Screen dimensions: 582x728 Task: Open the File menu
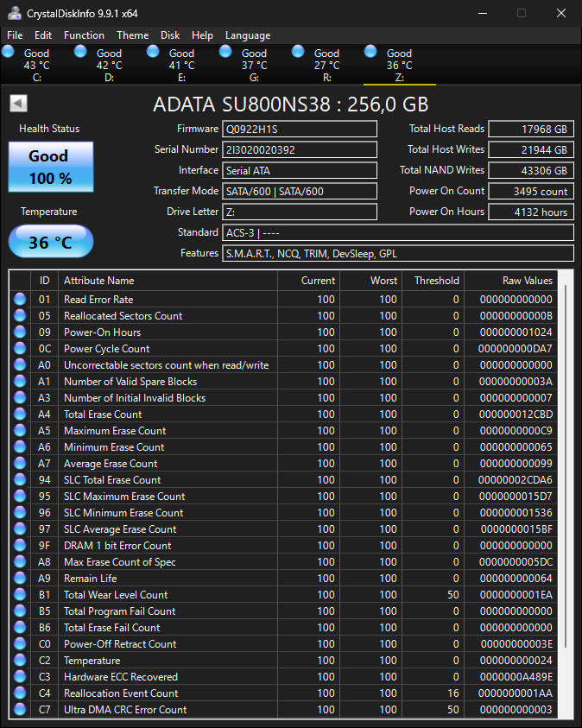point(15,35)
